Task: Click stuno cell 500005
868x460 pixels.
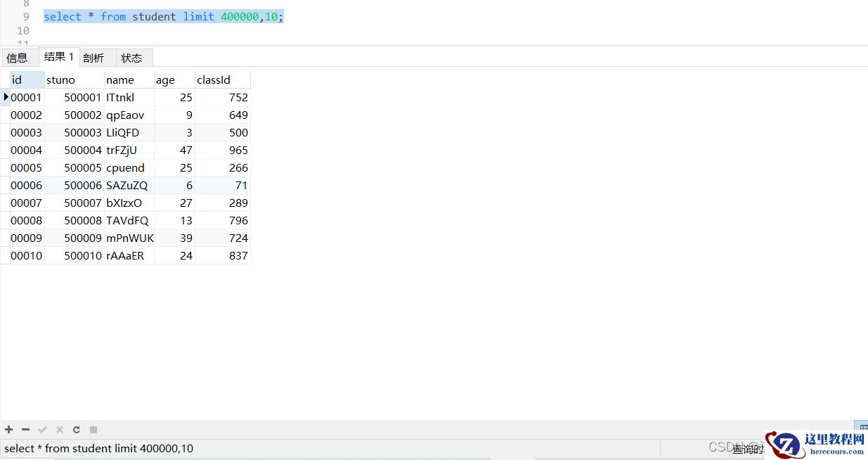Action: tap(75, 167)
